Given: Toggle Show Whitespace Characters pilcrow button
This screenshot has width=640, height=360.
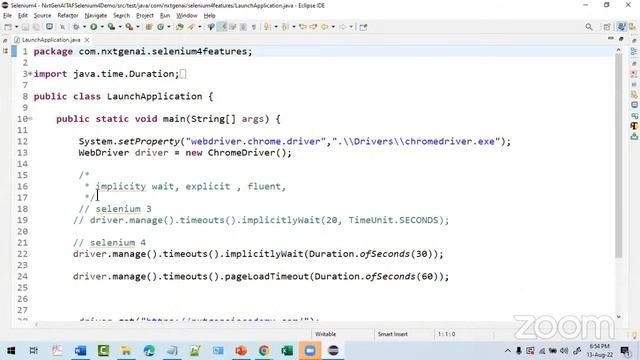Looking at the screenshot, I should (x=253, y=27).
